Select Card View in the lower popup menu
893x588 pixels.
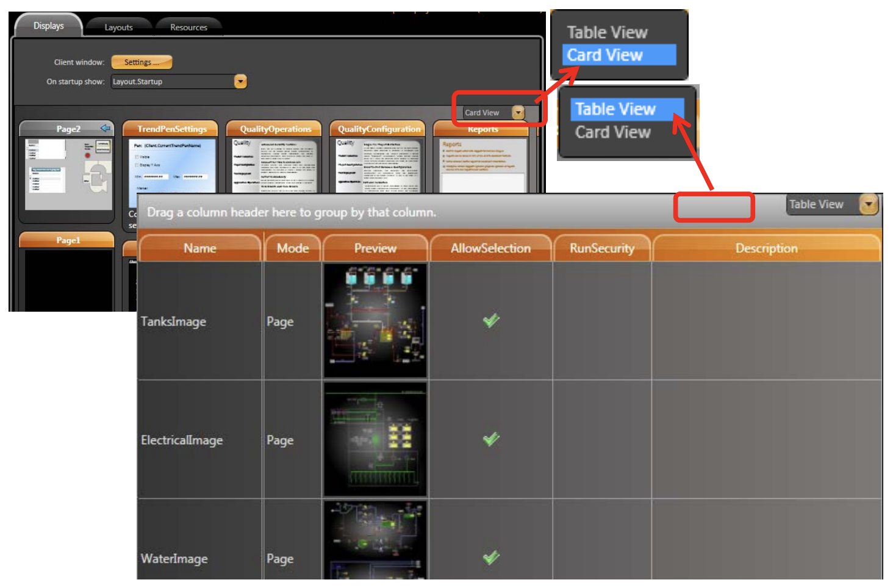coord(613,132)
